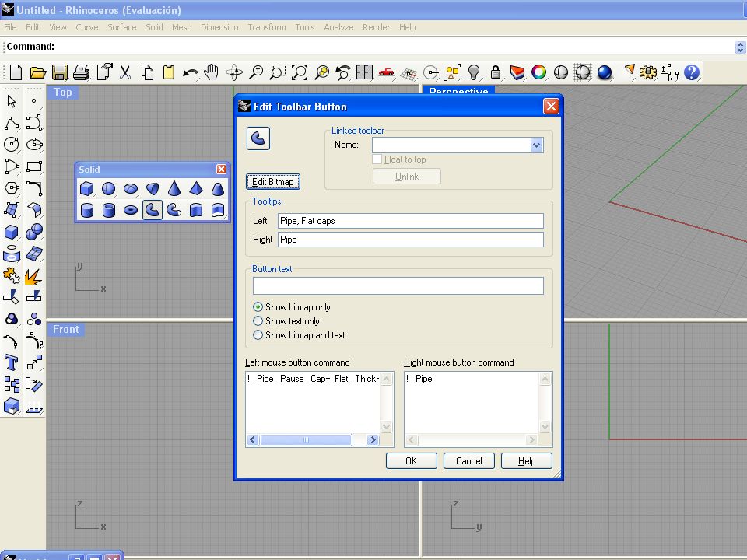Select the Sphere tool in the Solid toolbar
This screenshot has height=560, width=747.
[x=109, y=188]
